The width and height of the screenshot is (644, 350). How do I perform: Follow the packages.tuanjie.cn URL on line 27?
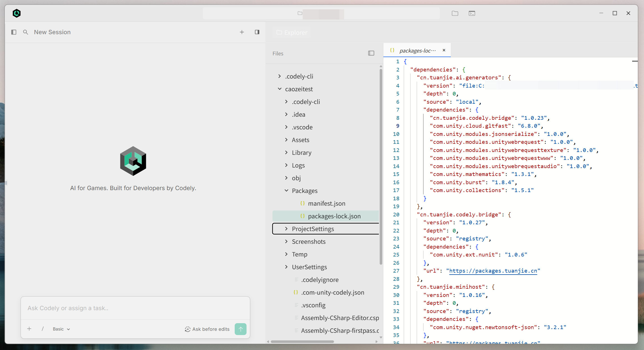[493, 271]
